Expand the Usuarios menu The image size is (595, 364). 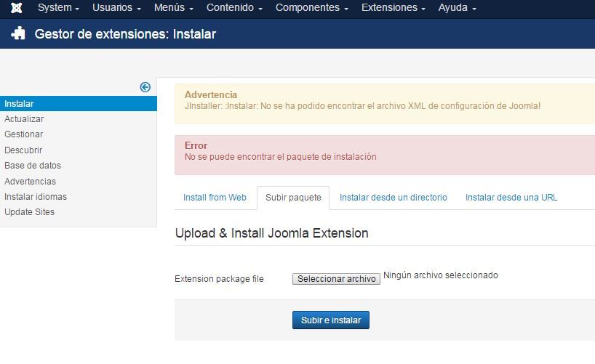(116, 7)
